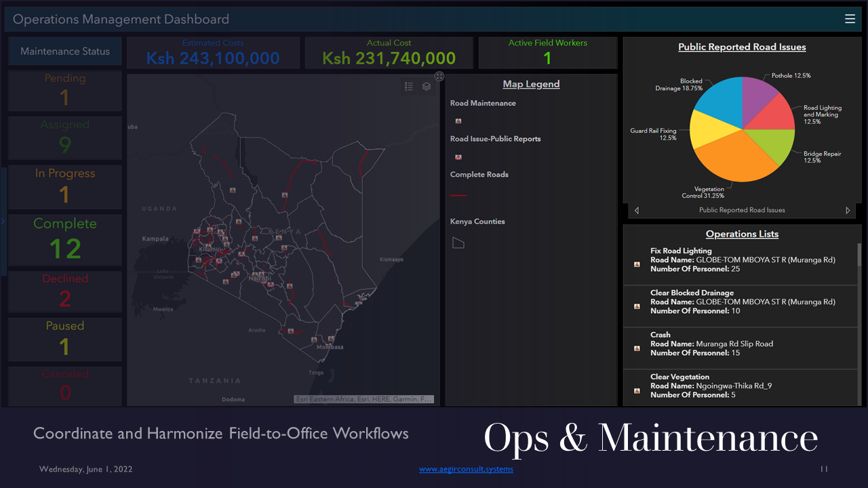
Task: Click the Kenya Counties polygon legend symbol
Action: pyautogui.click(x=458, y=243)
